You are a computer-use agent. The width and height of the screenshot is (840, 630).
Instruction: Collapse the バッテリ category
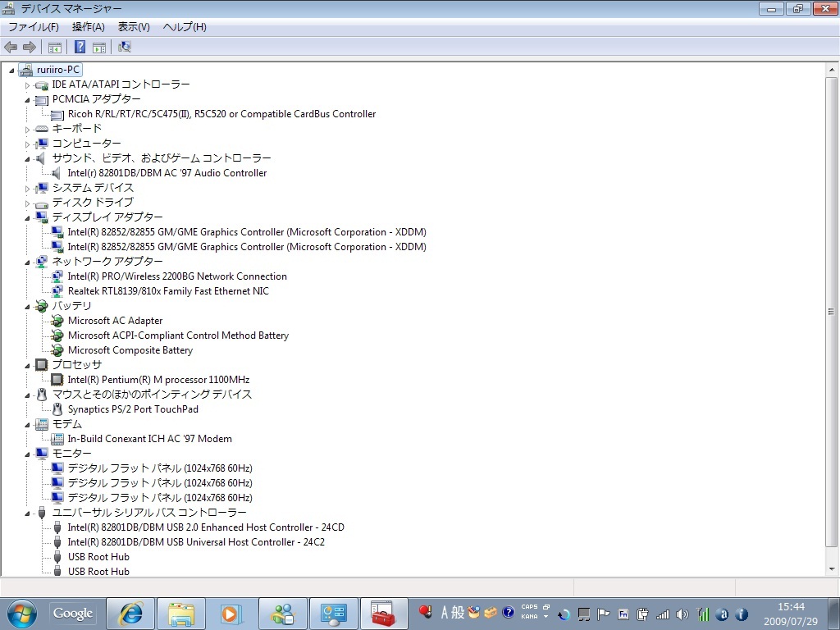pos(27,306)
